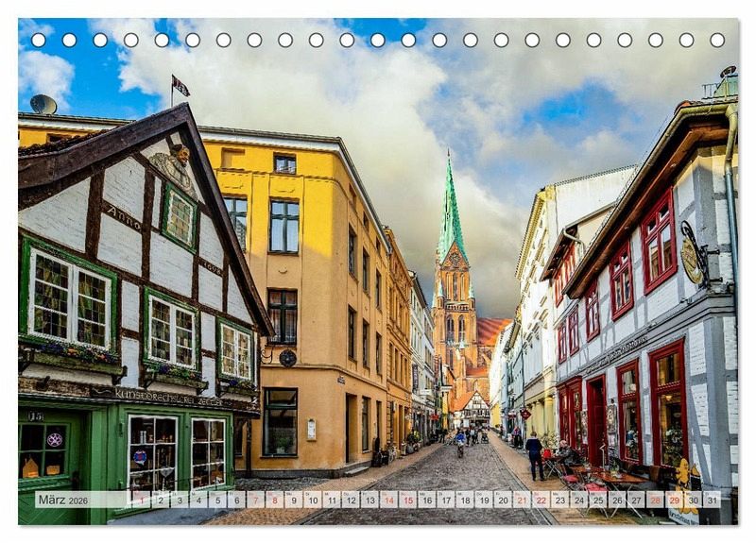
Task: Select calendar day 12
Action: [x=351, y=500]
